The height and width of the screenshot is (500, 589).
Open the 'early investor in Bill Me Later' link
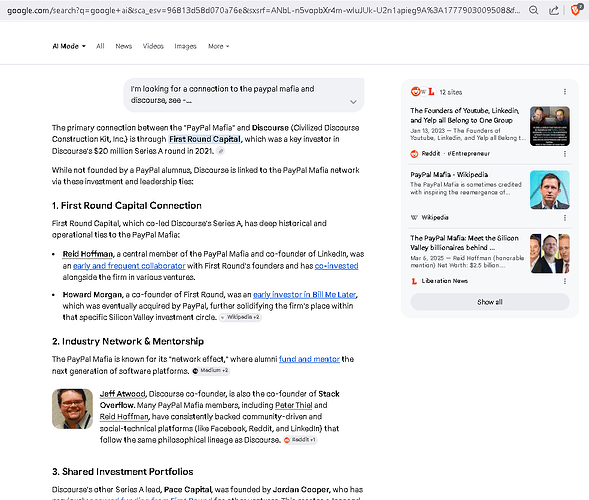pyautogui.click(x=304, y=295)
